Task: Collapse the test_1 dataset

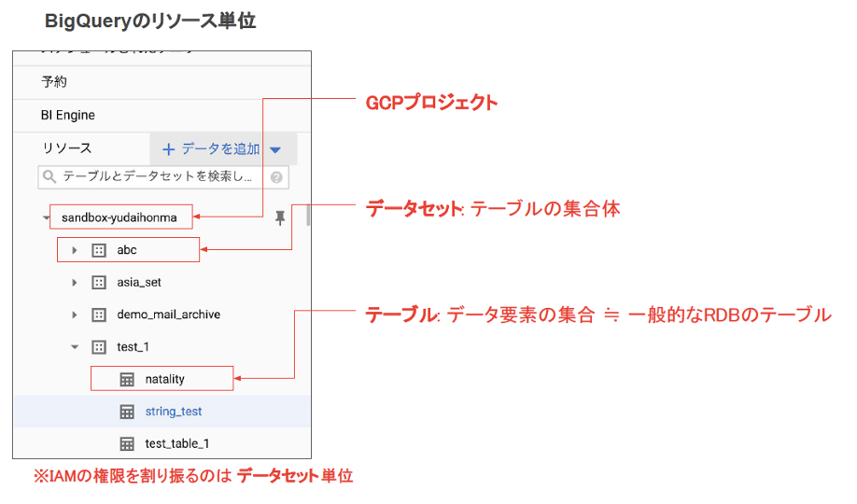Action: (x=75, y=347)
